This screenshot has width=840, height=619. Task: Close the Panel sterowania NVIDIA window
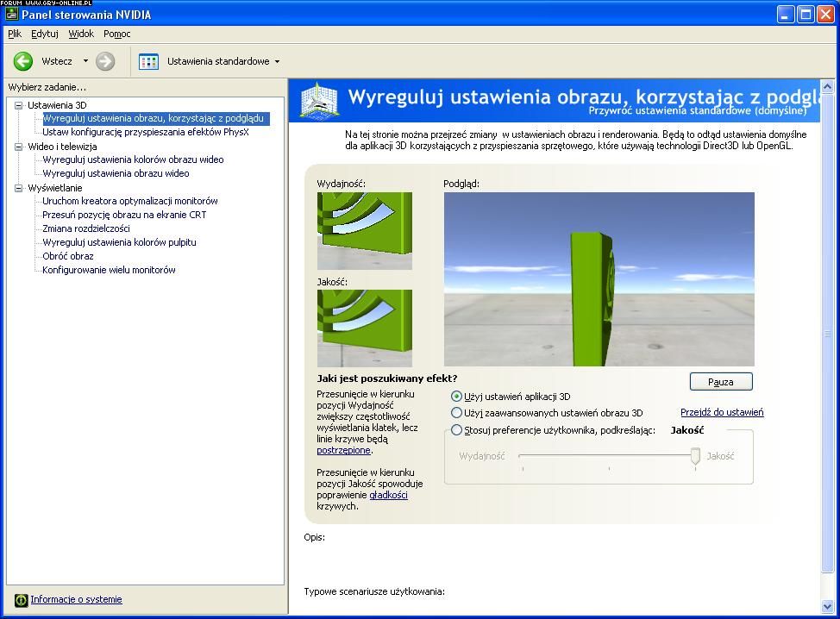(825, 15)
